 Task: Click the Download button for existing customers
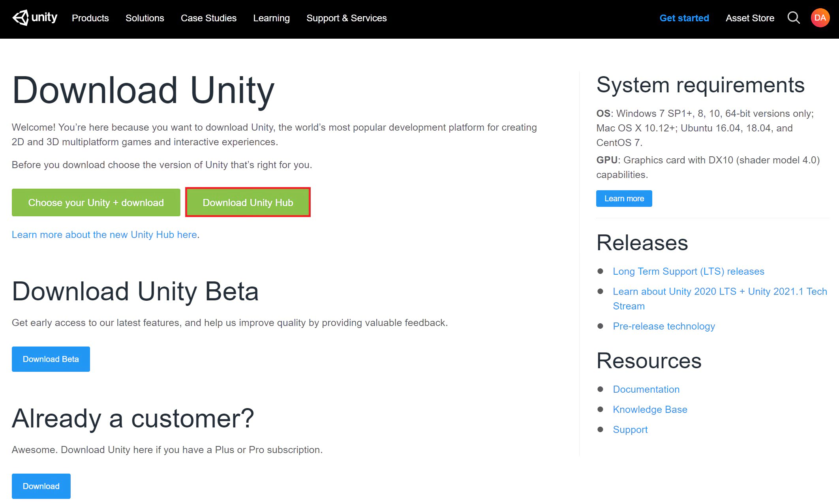click(41, 486)
